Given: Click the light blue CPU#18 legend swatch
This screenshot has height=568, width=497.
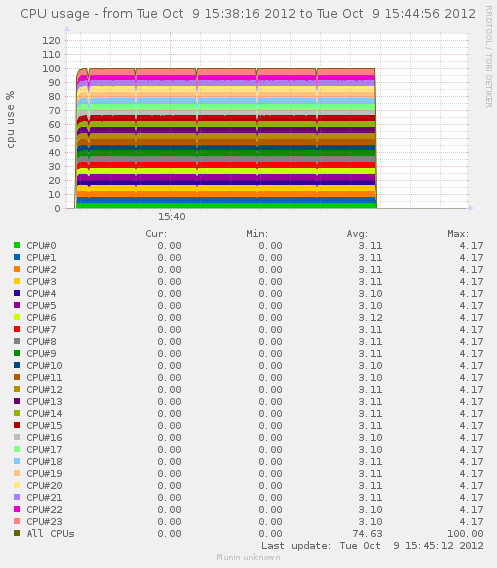Looking at the screenshot, I should (x=17, y=461).
